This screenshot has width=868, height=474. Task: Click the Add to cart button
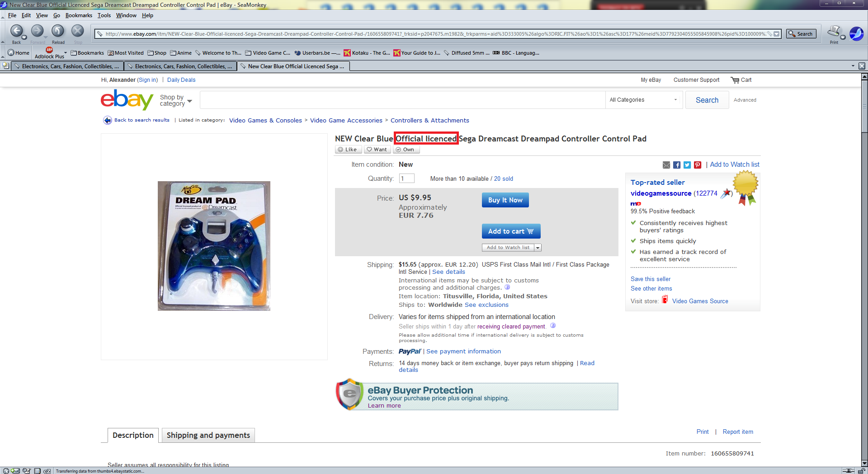(511, 231)
